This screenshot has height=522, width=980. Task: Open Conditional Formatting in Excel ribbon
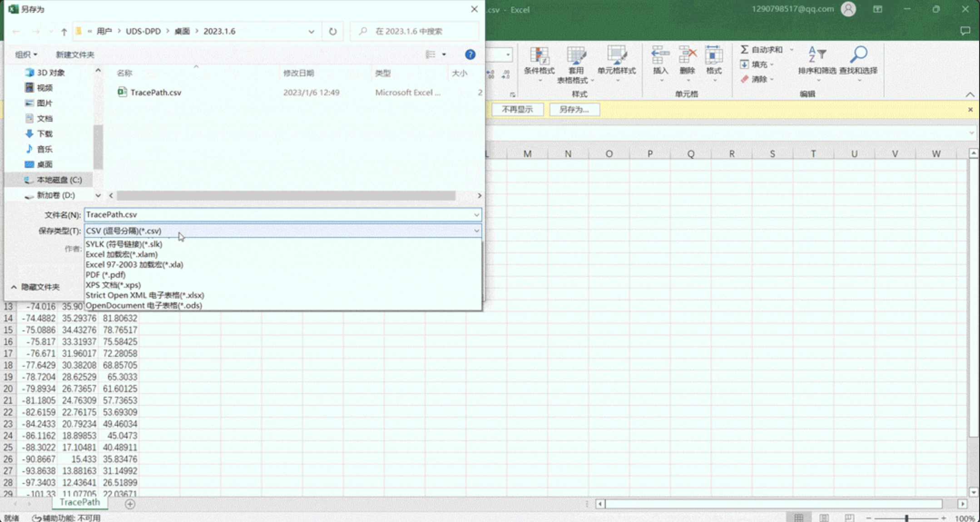coord(539,65)
